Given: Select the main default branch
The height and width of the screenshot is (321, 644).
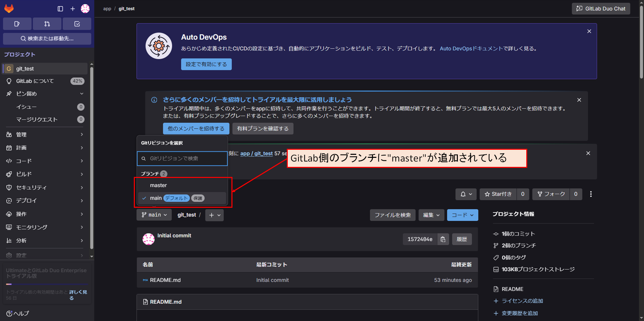Looking at the screenshot, I should click(182, 198).
